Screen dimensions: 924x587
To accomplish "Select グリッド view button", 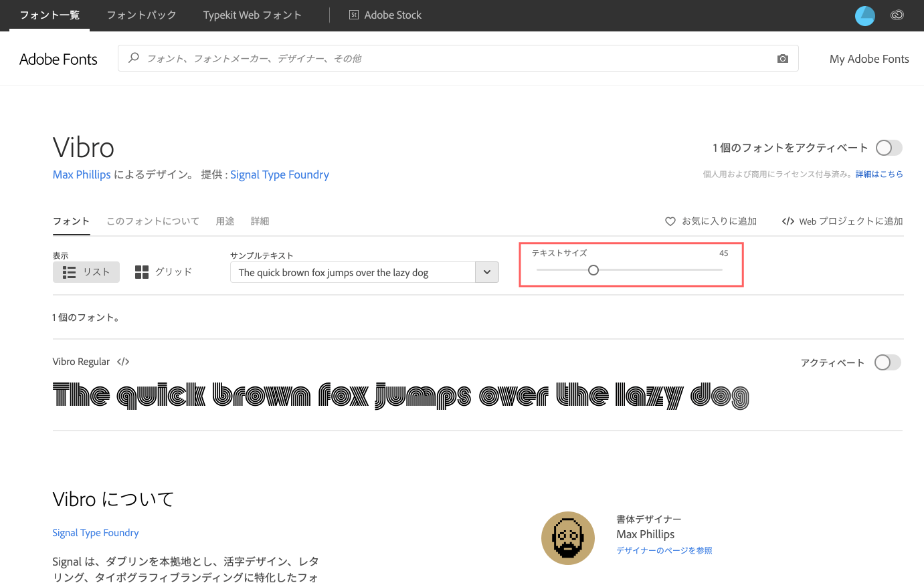I will pos(164,272).
